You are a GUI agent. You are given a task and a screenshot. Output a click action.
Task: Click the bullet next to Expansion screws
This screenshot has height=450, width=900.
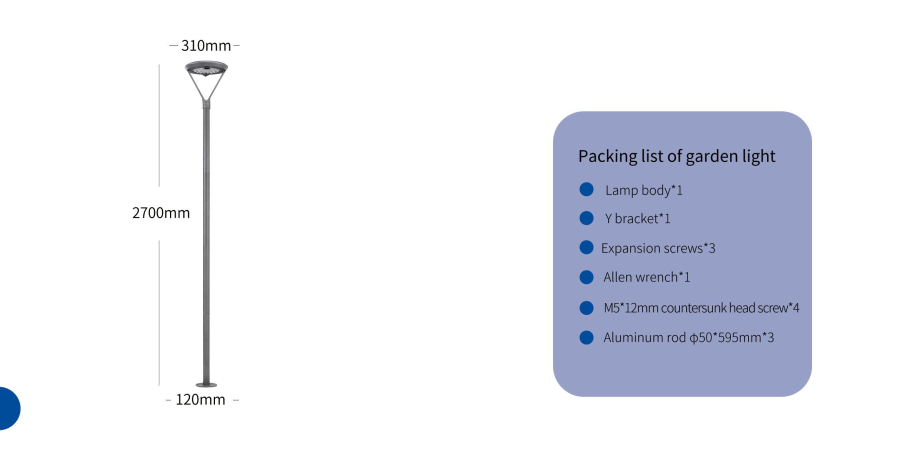pyautogui.click(x=586, y=247)
